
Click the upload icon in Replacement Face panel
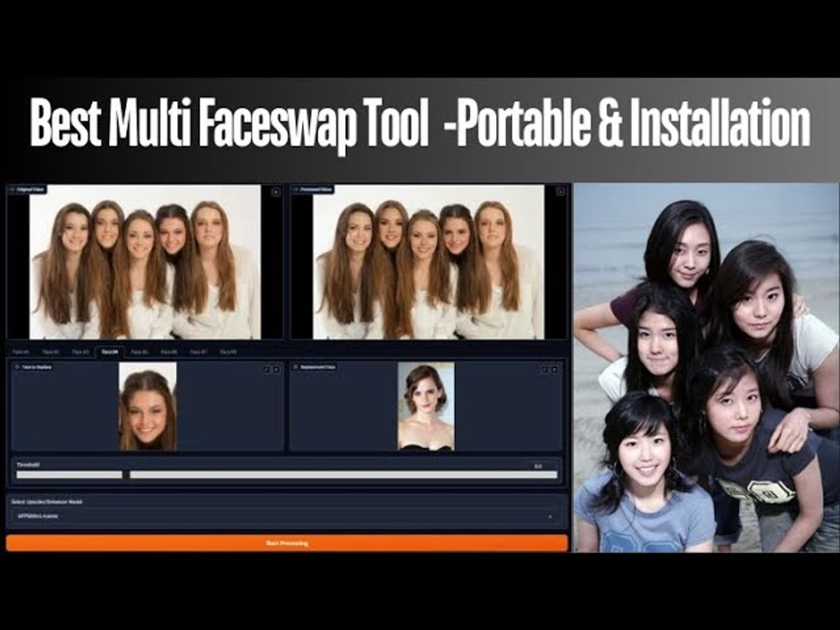tap(545, 370)
